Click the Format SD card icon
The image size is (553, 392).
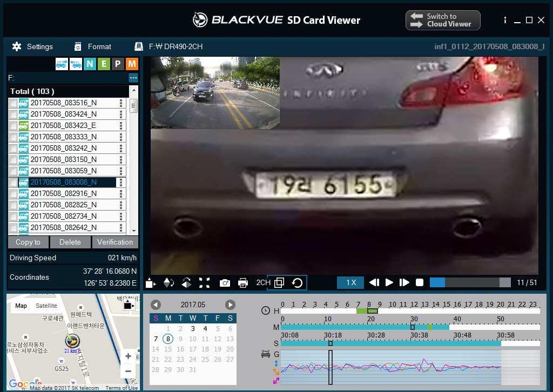(78, 46)
